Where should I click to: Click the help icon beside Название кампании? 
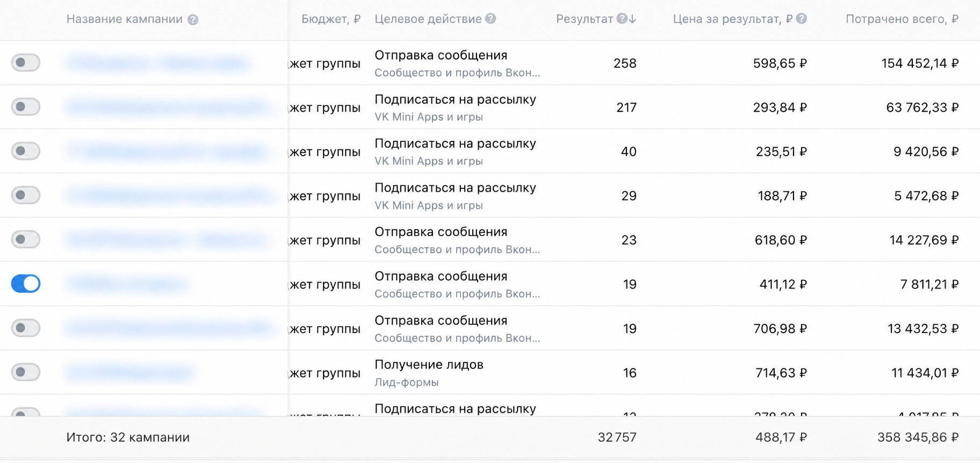click(193, 20)
